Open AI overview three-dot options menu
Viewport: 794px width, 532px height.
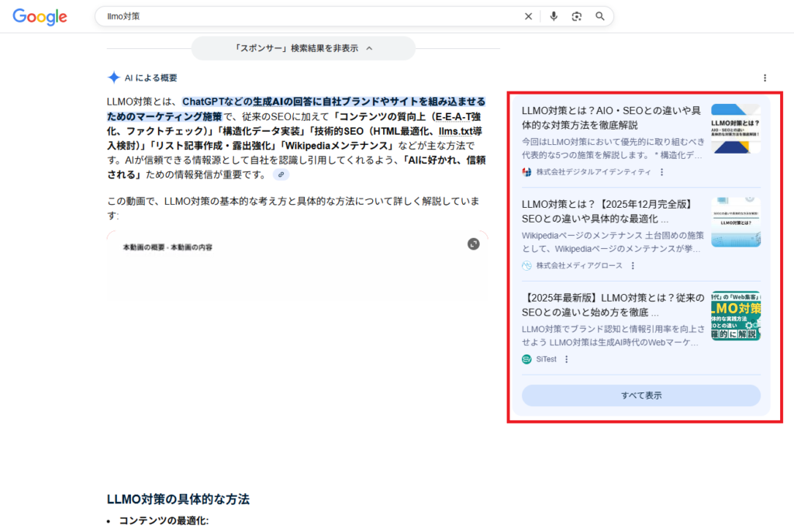765,78
